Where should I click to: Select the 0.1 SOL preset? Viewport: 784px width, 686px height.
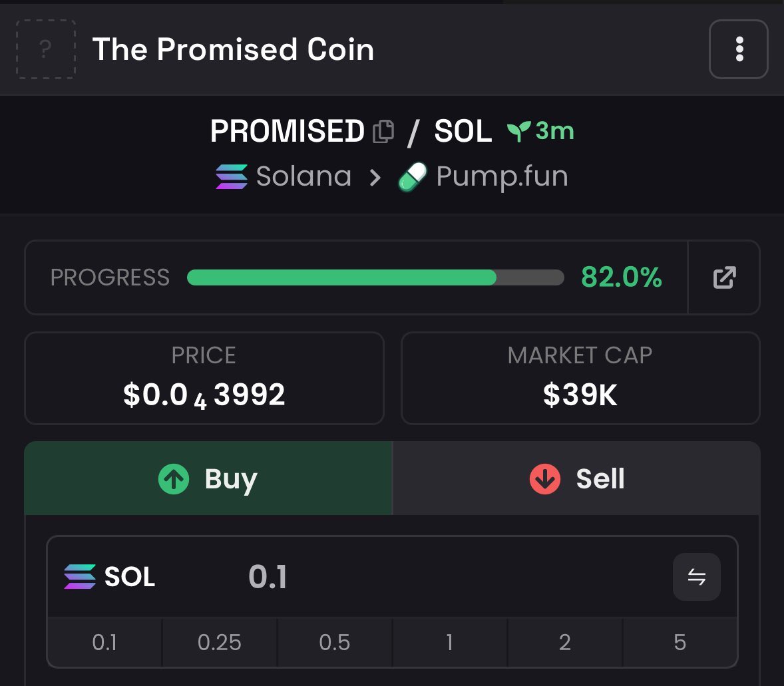pos(104,642)
